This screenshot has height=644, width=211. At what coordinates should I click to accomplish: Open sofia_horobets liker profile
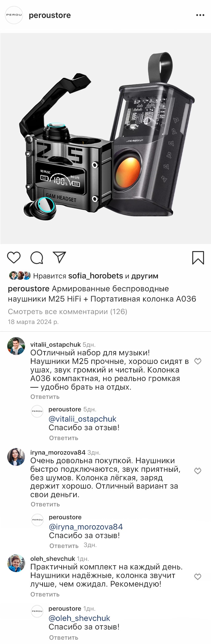(x=95, y=276)
